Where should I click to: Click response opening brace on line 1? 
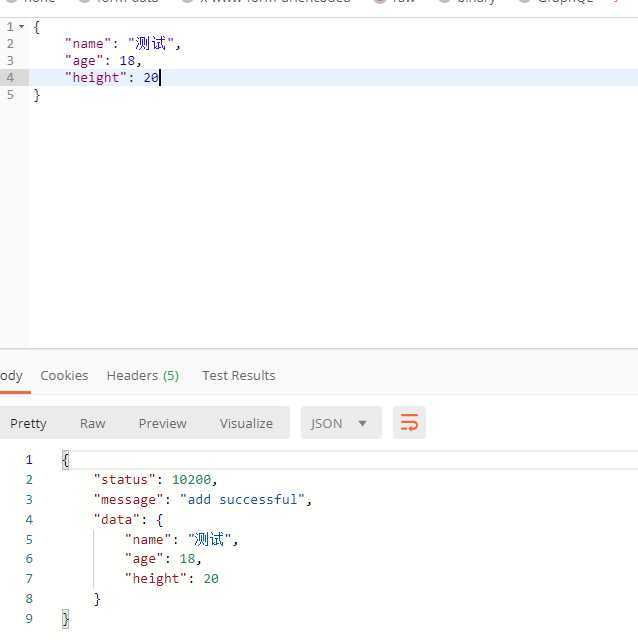tap(65, 460)
